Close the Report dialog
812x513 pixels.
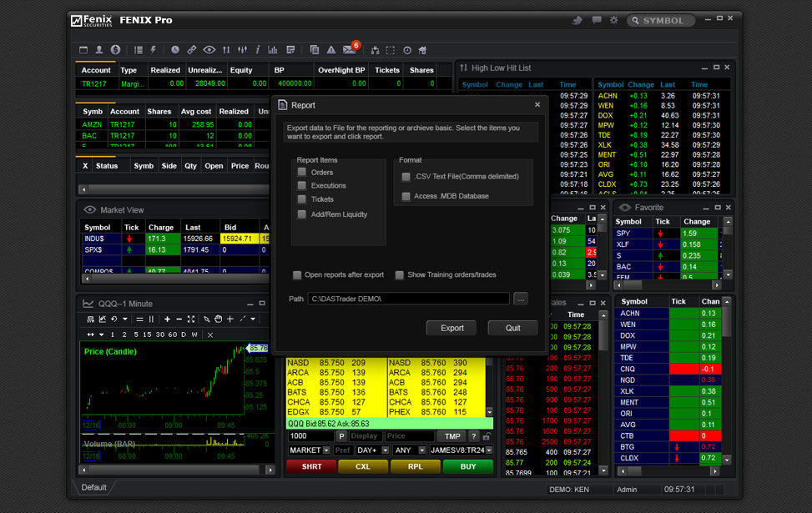click(537, 104)
